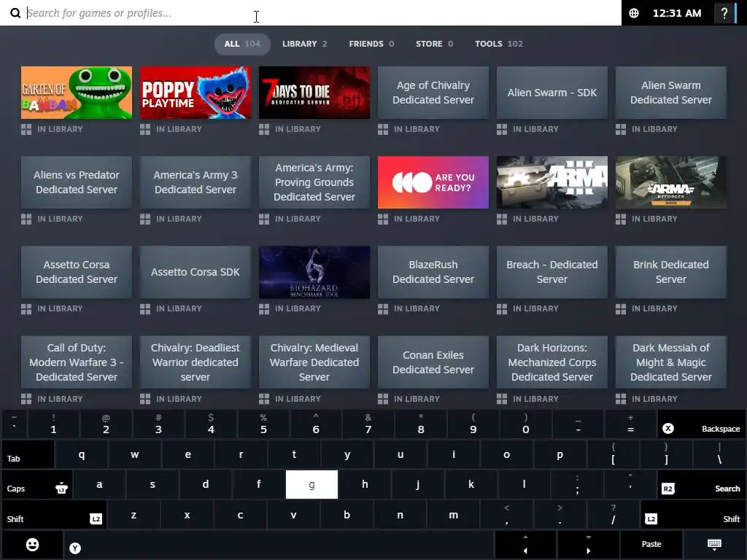This screenshot has height=560, width=747.
Task: Open Dark Messiah of Might & Magic server
Action: 671,362
